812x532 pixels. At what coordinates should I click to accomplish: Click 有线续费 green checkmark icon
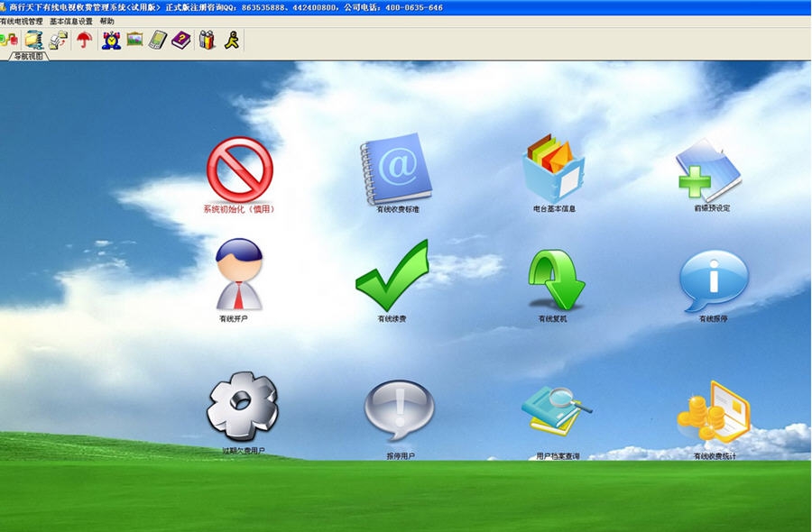pyautogui.click(x=392, y=276)
